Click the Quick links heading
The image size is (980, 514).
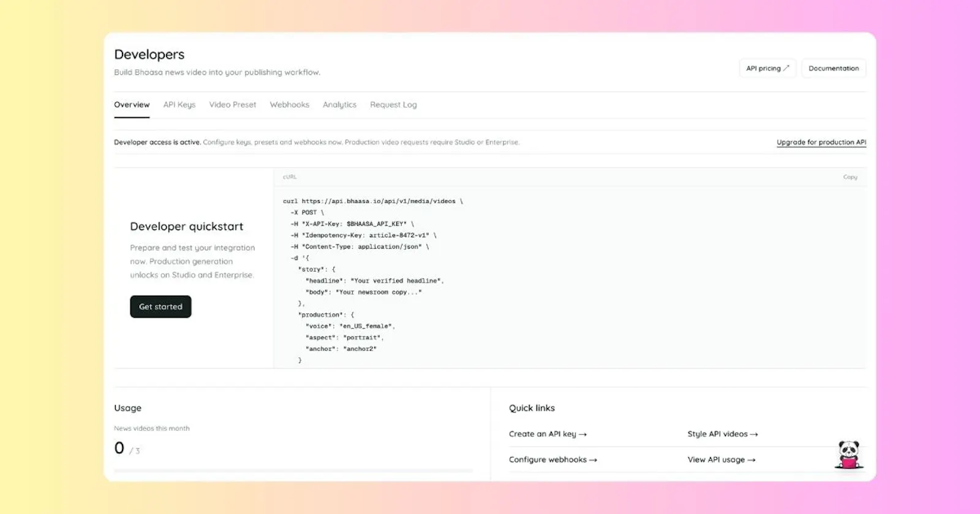point(532,408)
